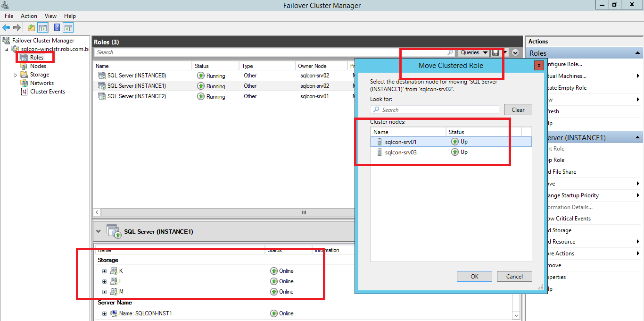
Task: Select sqlcon-srv01 as destination node
Action: (451, 142)
